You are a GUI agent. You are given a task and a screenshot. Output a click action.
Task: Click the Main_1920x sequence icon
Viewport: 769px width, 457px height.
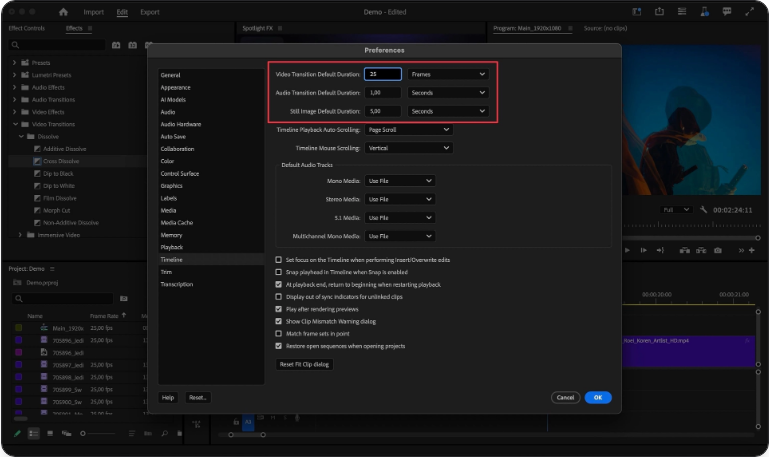click(x=44, y=328)
